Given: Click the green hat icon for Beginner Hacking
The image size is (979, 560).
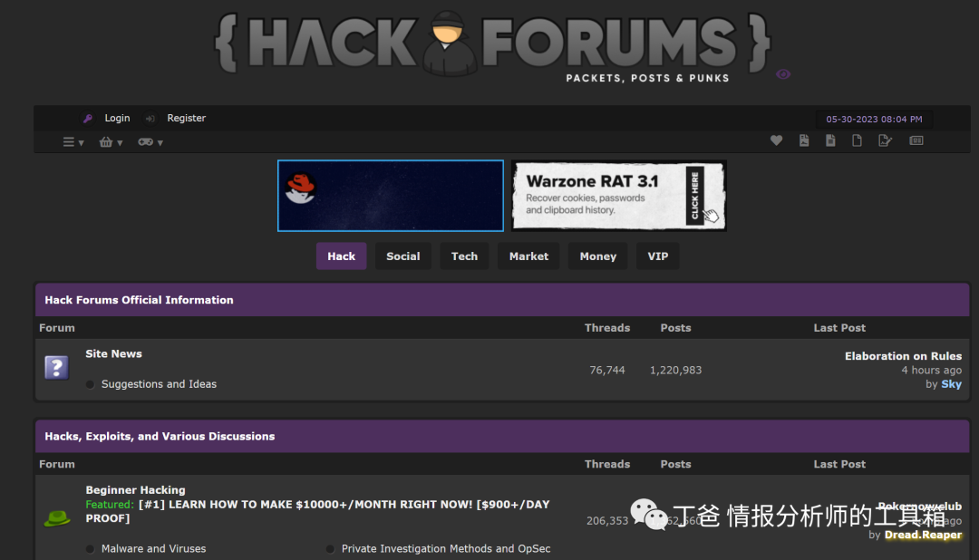Looking at the screenshot, I should coord(57,518).
